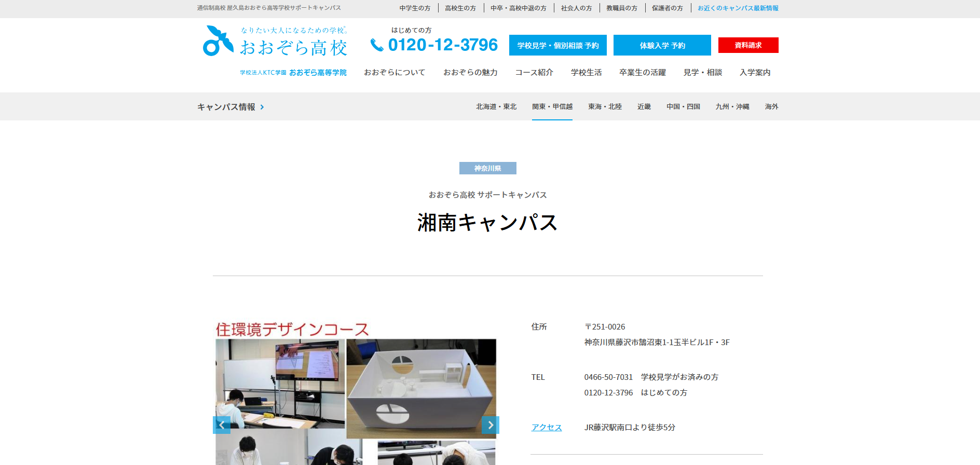Open the 学校見学・個別相談 予約 button
This screenshot has height=465, width=980.
[557, 46]
